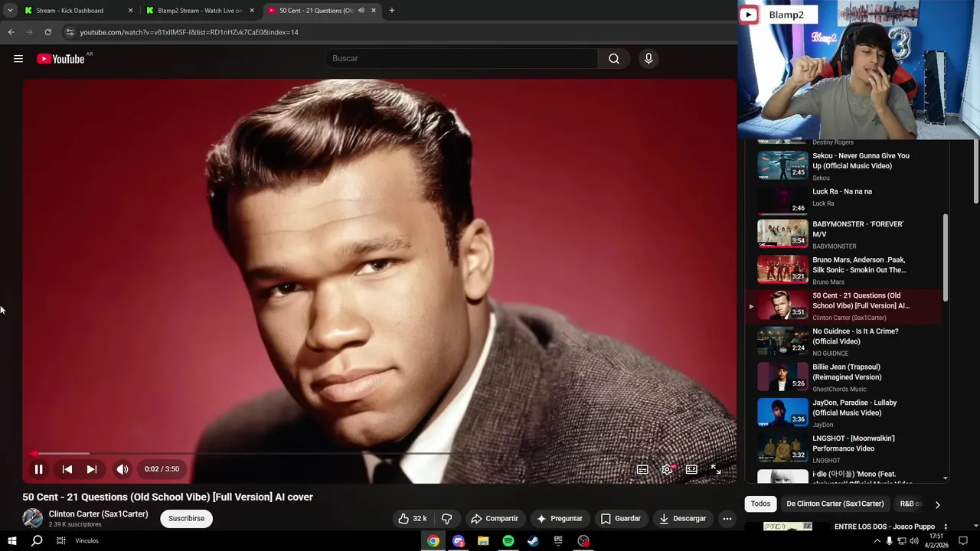
Task: Open Spotify from the taskbar
Action: [508, 541]
